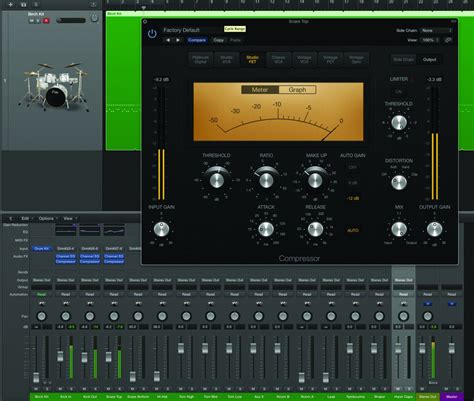Adjust the Output Gain knob
474x401 pixels.
coord(435,229)
